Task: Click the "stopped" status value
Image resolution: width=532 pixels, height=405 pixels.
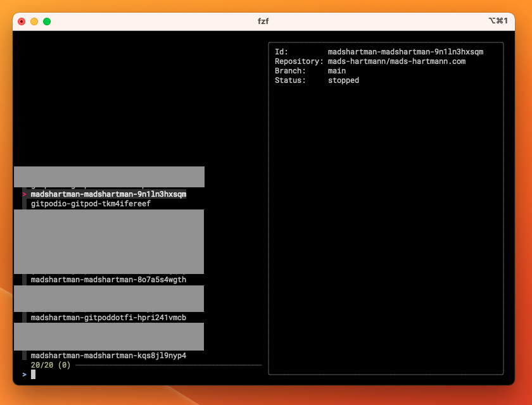Action: 343,80
